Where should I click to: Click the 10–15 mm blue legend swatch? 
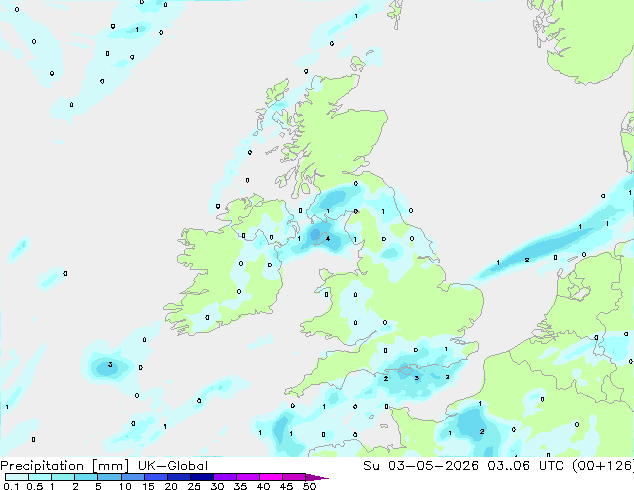point(132,477)
